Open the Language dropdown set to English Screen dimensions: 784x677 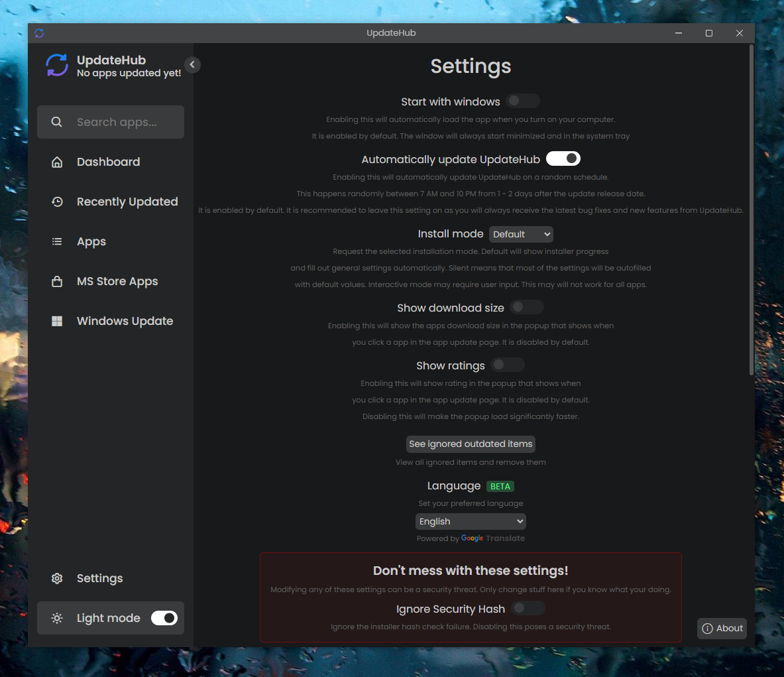click(471, 521)
